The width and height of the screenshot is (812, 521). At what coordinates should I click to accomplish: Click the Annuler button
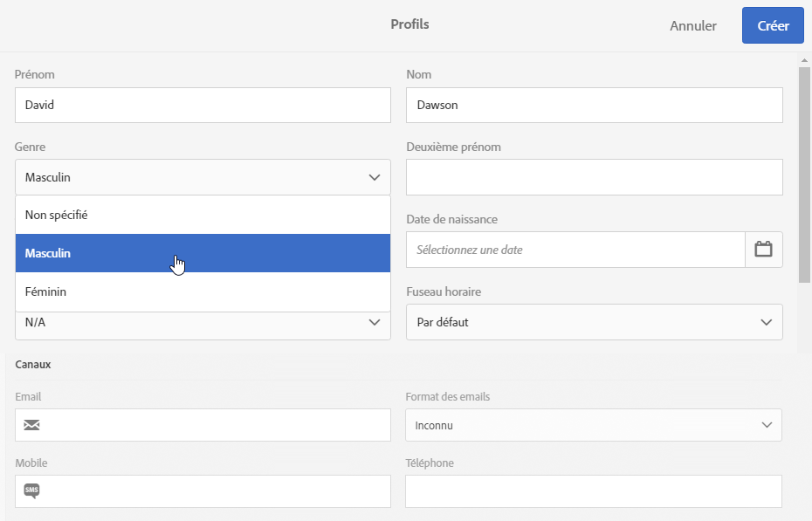point(692,26)
